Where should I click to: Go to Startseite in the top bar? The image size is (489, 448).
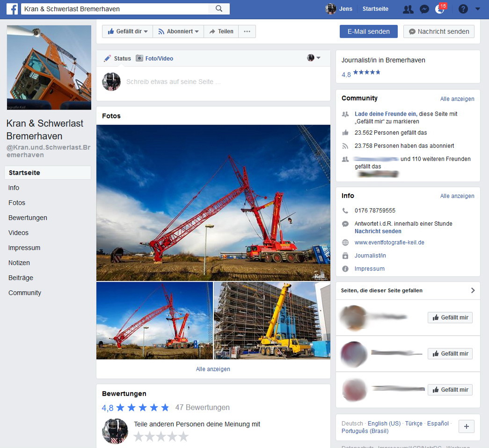tap(375, 9)
